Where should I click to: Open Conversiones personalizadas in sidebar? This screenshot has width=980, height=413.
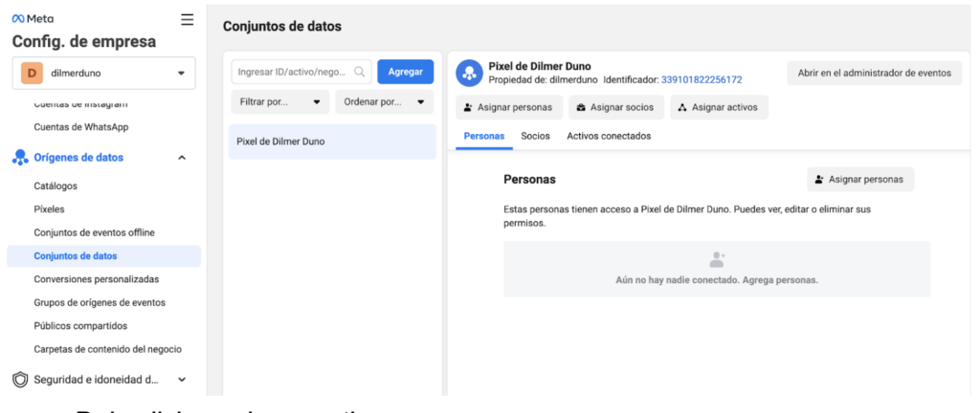(x=97, y=279)
